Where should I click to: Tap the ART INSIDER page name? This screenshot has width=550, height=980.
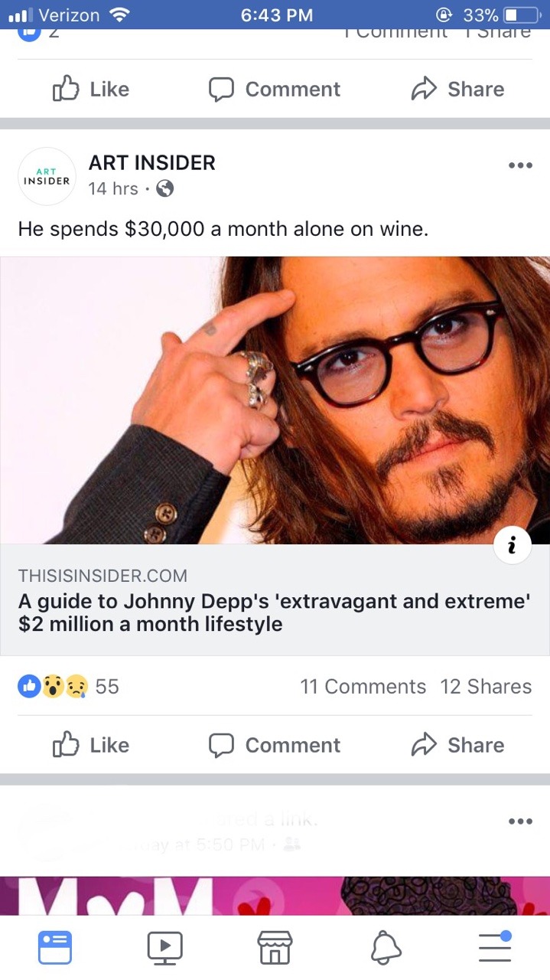click(x=152, y=162)
